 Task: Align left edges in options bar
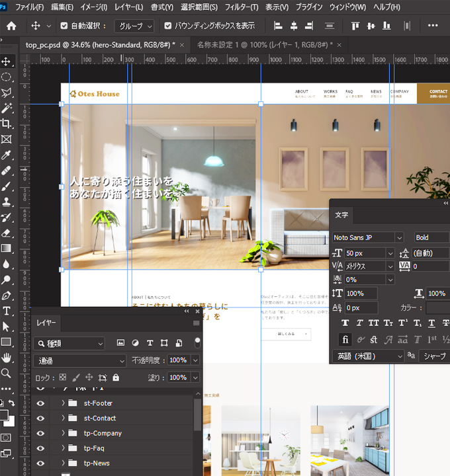[278, 26]
